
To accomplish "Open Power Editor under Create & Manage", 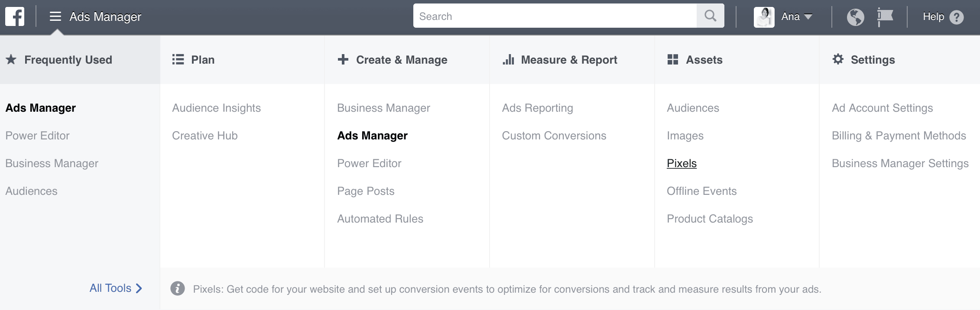I will [370, 163].
